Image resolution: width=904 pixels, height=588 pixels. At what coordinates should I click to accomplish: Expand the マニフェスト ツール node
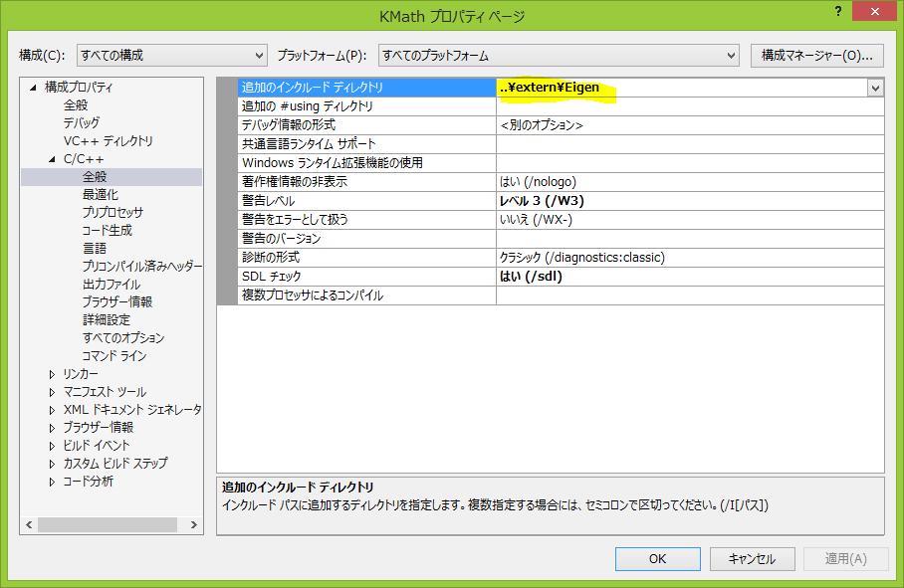point(52,392)
